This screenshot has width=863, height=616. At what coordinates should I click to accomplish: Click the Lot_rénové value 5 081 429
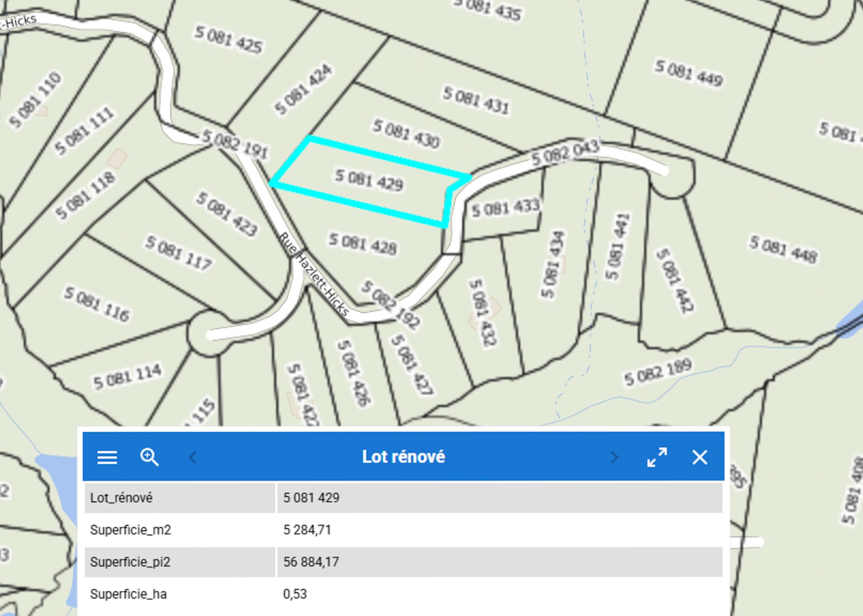[x=311, y=498]
